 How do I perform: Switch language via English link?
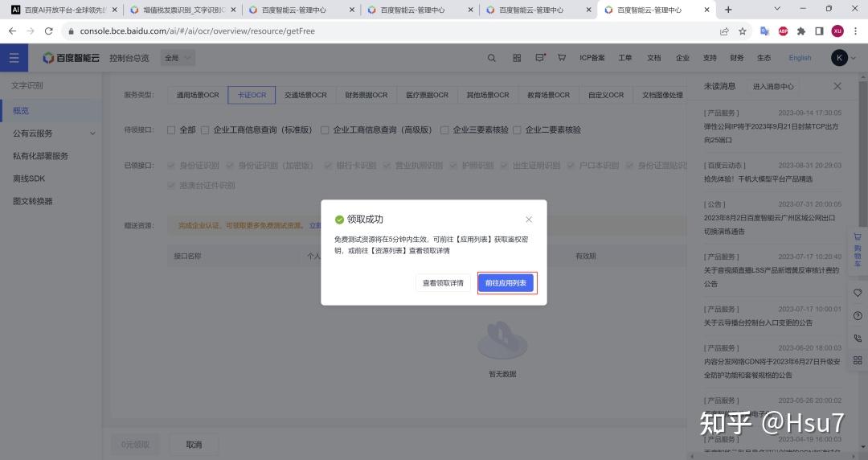coord(800,58)
